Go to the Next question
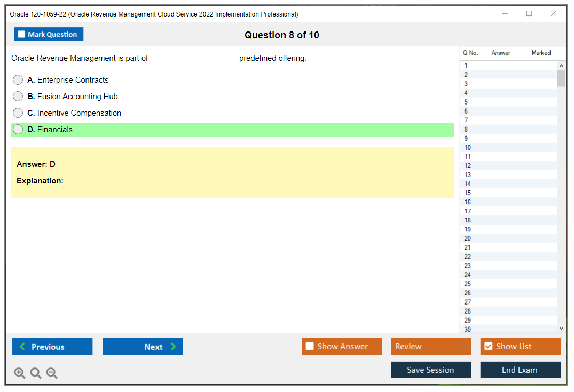This screenshot has height=392, width=574. (143, 347)
